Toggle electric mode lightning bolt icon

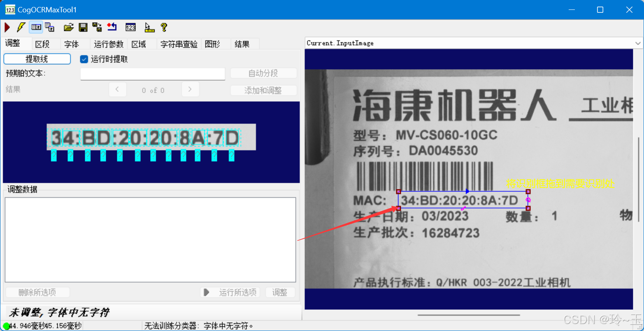21,28
